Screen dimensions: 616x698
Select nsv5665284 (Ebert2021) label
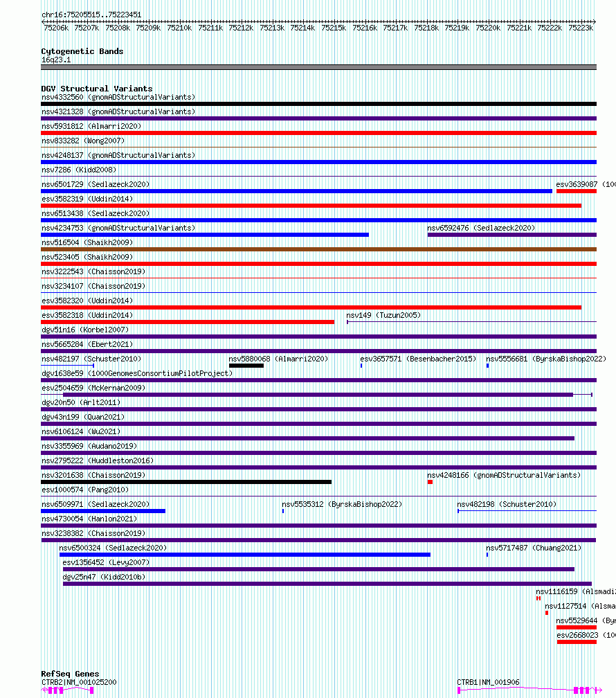point(87,345)
